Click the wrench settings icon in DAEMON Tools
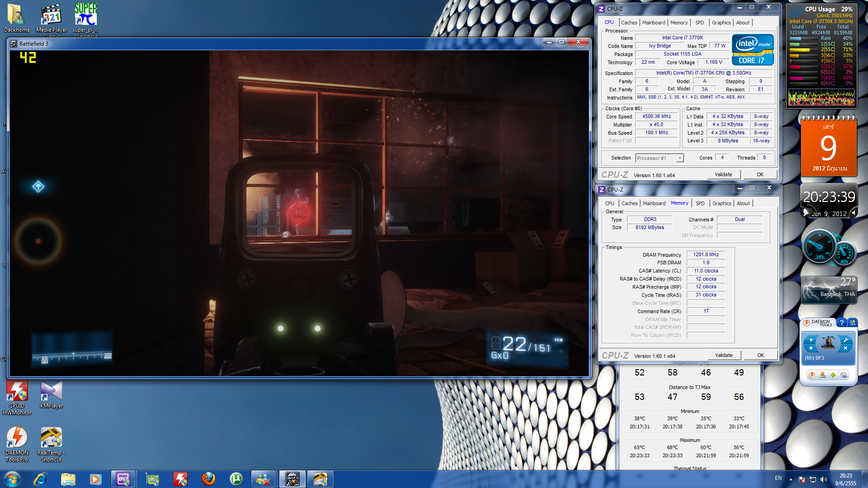 coord(845,340)
